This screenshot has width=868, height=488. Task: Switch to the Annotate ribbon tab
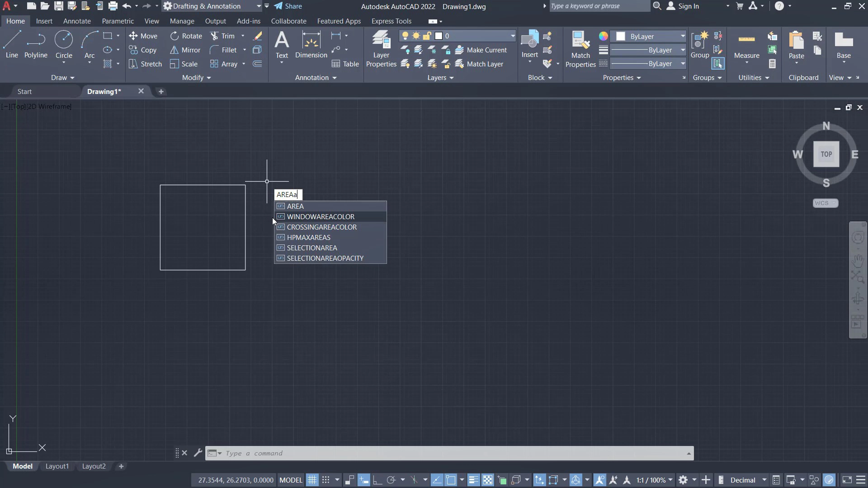coord(77,21)
